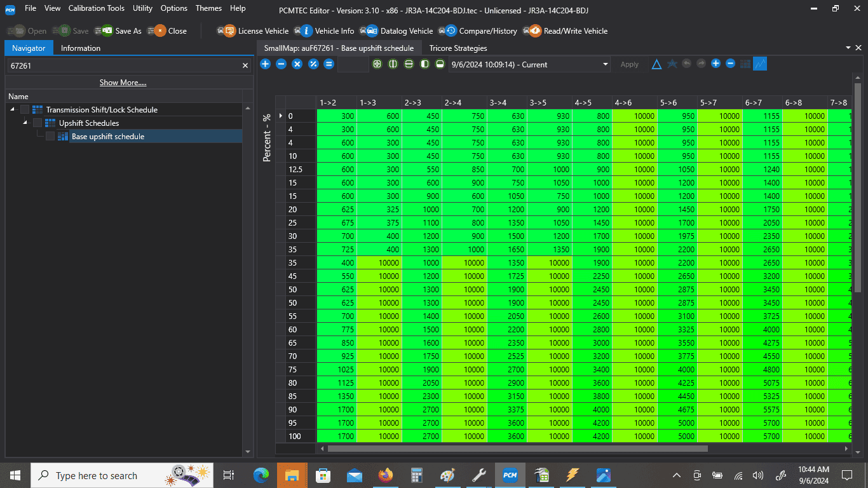This screenshot has height=488, width=868.
Task: Click the Read/Write Vehicle toolbar button
Action: point(565,30)
